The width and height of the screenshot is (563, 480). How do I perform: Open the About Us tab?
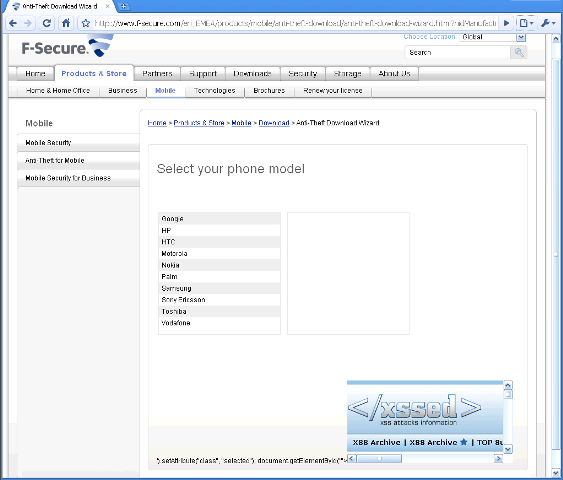tap(394, 74)
